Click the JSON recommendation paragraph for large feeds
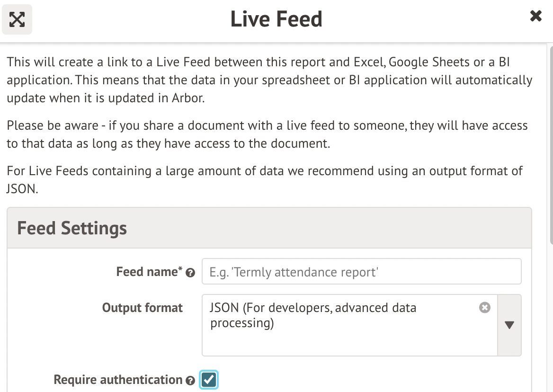The height and width of the screenshot is (392, 553). (264, 179)
